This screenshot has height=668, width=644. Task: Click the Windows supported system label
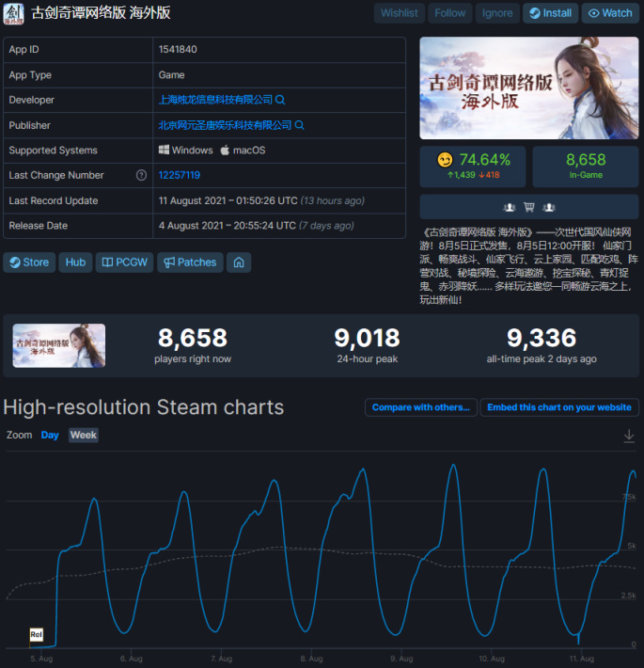[x=185, y=151]
